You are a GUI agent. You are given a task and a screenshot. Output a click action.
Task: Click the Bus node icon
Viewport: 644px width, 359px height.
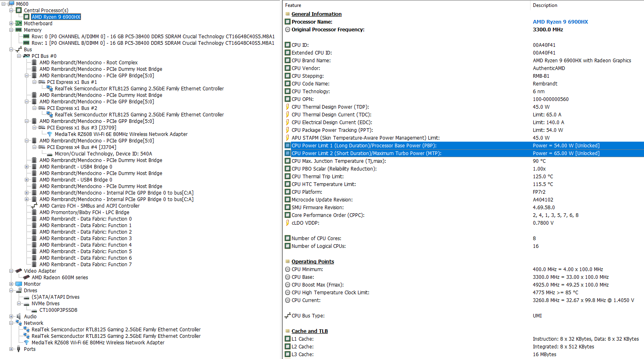tap(19, 49)
